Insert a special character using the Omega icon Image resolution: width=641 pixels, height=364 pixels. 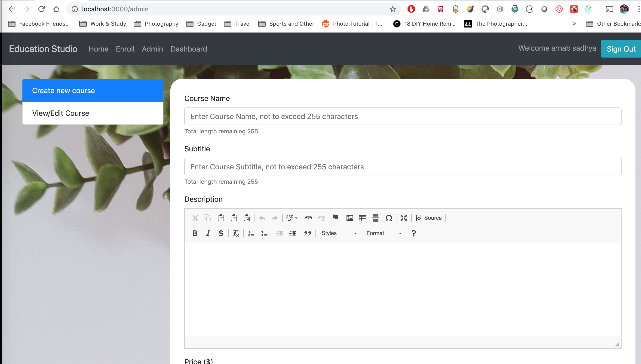pos(389,218)
